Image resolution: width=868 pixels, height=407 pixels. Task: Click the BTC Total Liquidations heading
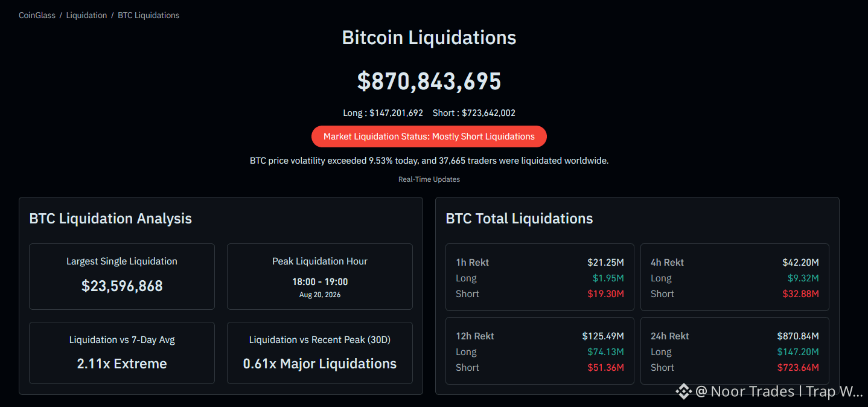pos(519,219)
